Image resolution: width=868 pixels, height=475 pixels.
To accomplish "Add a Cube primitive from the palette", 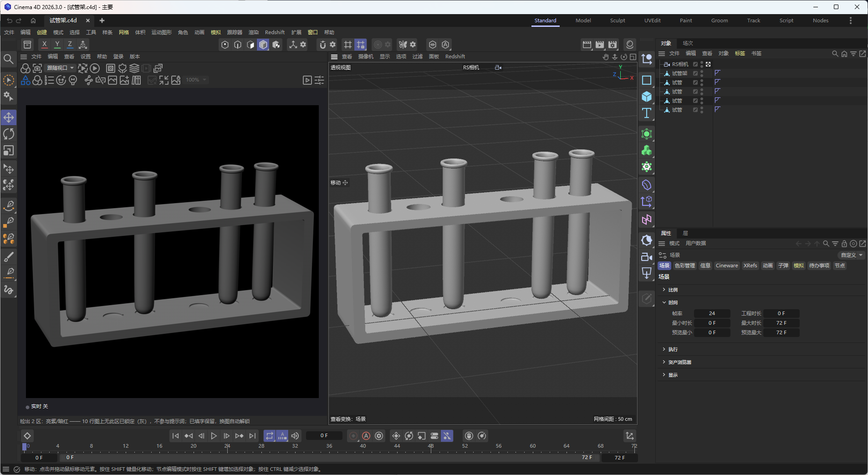I will coord(647,97).
